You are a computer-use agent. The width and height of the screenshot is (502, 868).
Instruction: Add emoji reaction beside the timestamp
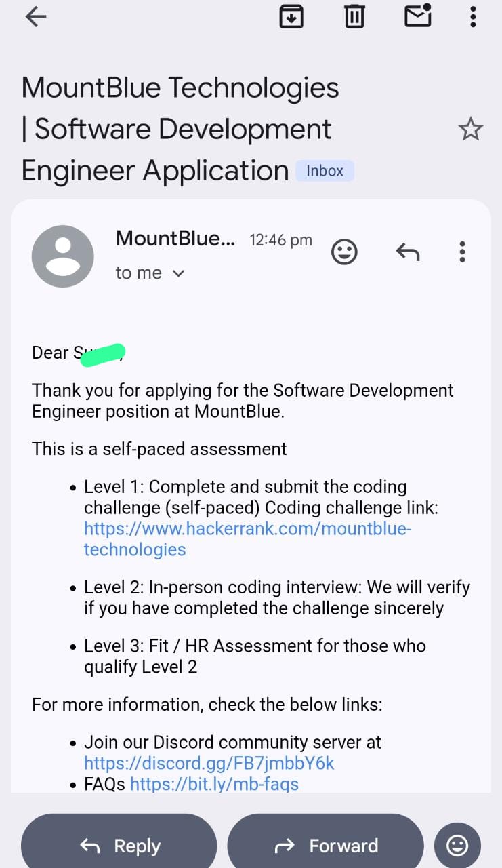(344, 252)
